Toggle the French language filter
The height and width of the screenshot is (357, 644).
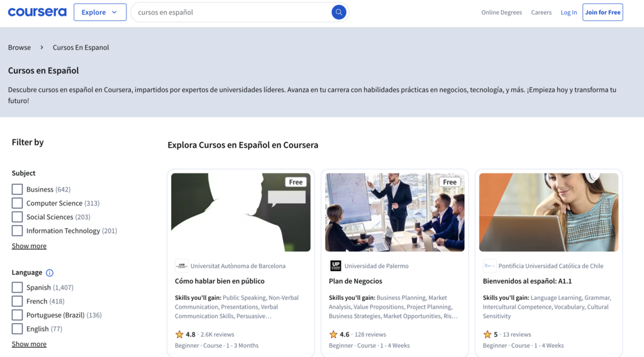click(17, 301)
